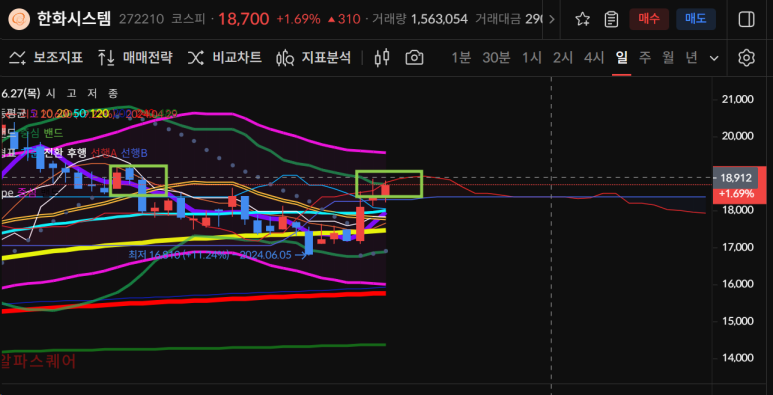The image size is (773, 395).
Task: Click the 272210 stock code
Action: coord(141,20)
